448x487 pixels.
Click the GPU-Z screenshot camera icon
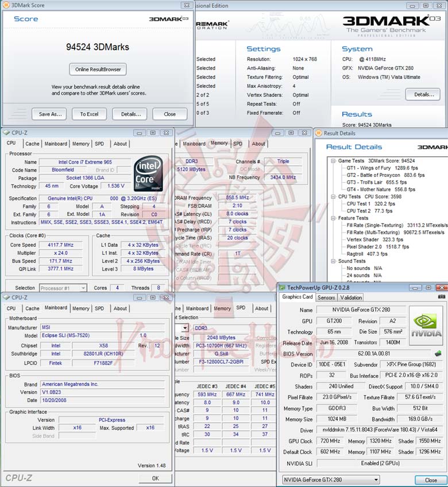(441, 297)
